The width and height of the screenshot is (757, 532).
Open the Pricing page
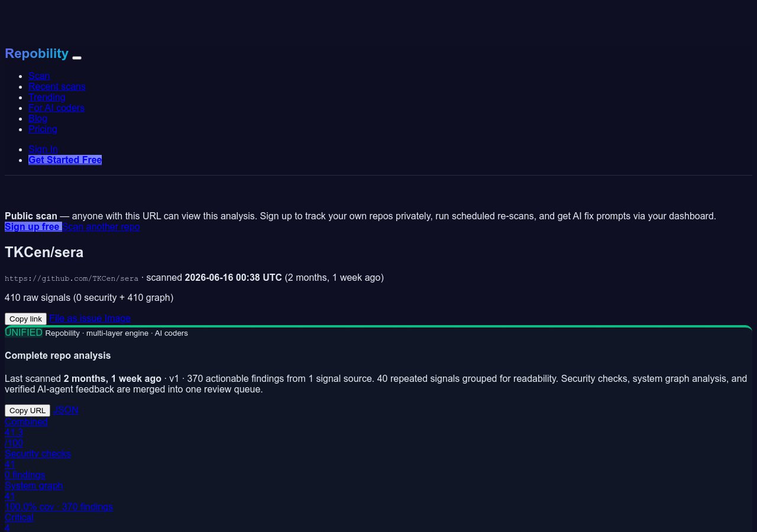click(43, 129)
